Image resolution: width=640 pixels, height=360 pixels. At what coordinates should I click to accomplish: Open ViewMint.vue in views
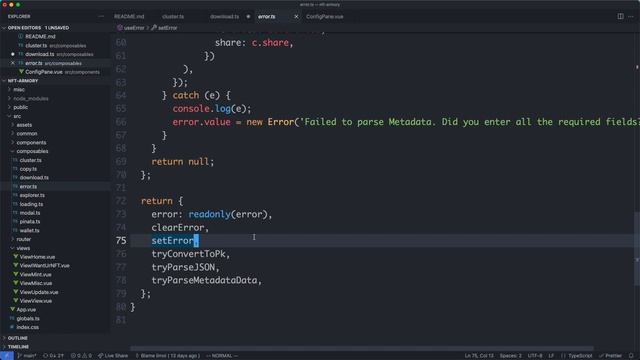click(36, 274)
